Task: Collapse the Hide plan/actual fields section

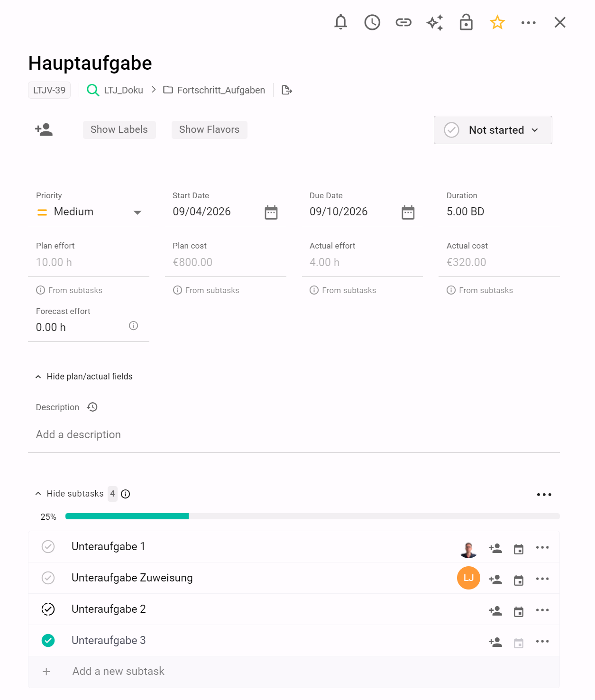Action: pyautogui.click(x=84, y=377)
